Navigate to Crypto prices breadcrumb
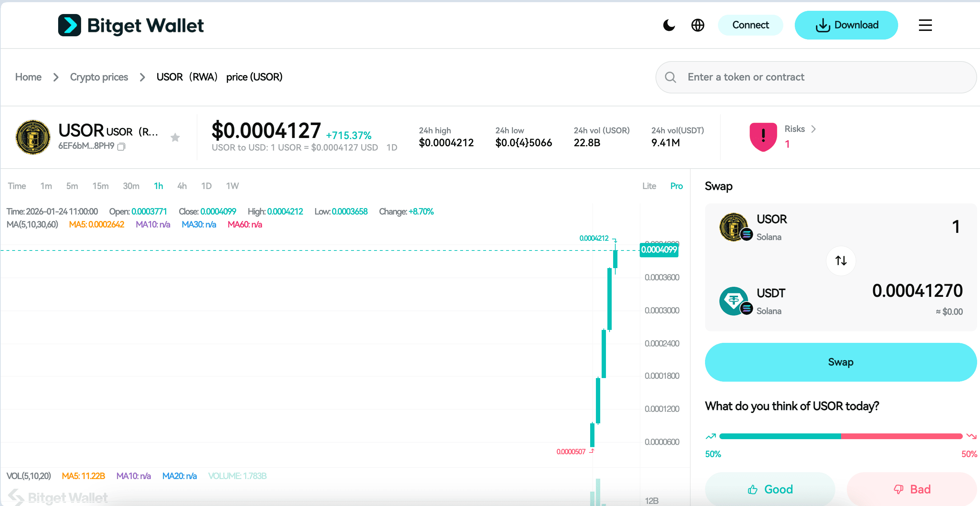 coord(99,77)
